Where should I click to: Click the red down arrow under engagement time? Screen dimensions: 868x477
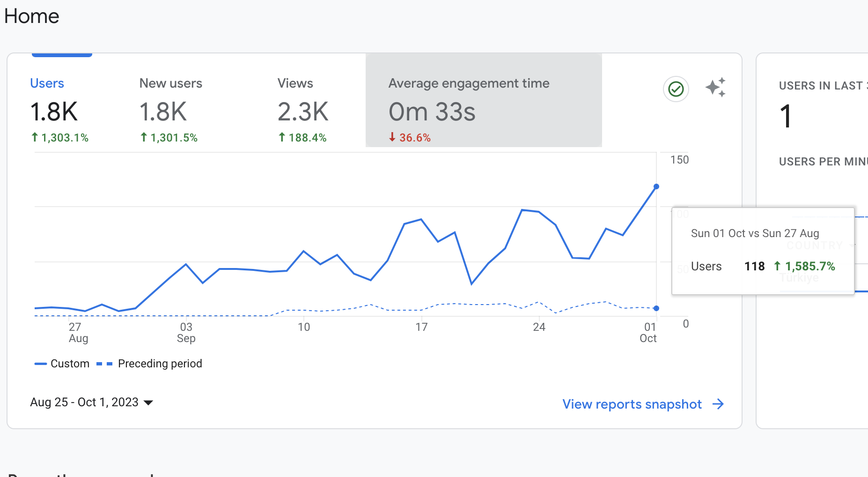click(392, 137)
